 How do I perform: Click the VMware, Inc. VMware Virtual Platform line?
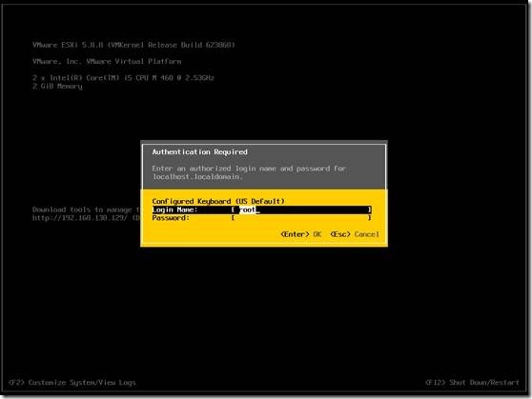coord(107,61)
